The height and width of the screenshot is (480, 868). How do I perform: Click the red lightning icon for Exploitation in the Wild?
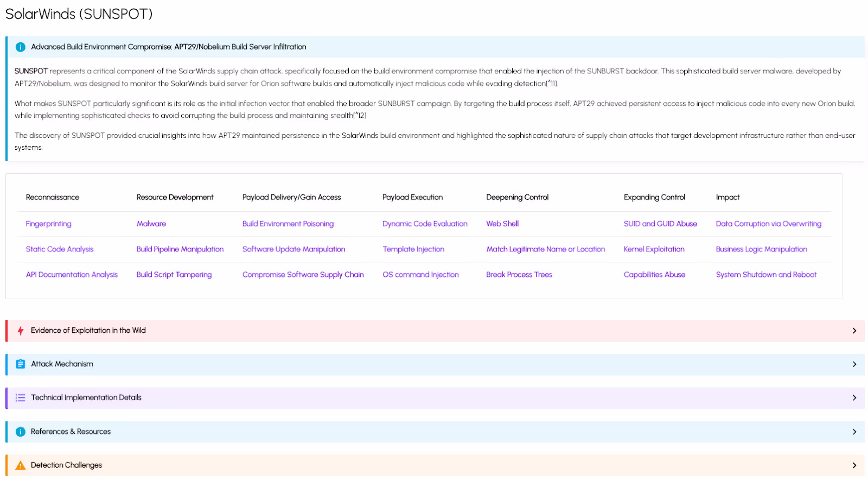(21, 331)
